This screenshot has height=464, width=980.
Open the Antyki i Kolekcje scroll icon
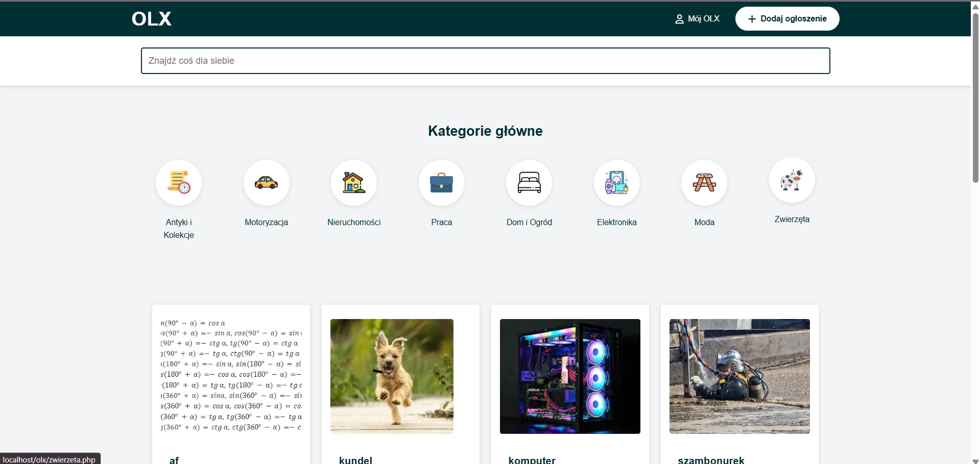click(x=178, y=183)
